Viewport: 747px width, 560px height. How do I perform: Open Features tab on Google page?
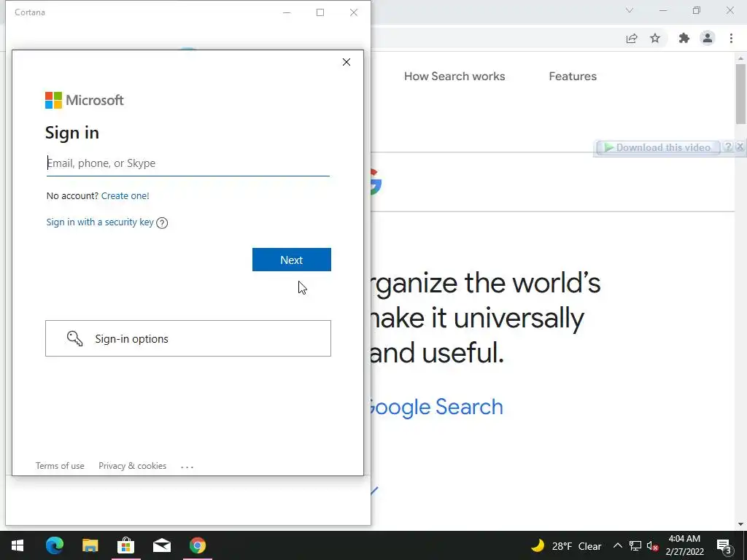click(x=573, y=76)
